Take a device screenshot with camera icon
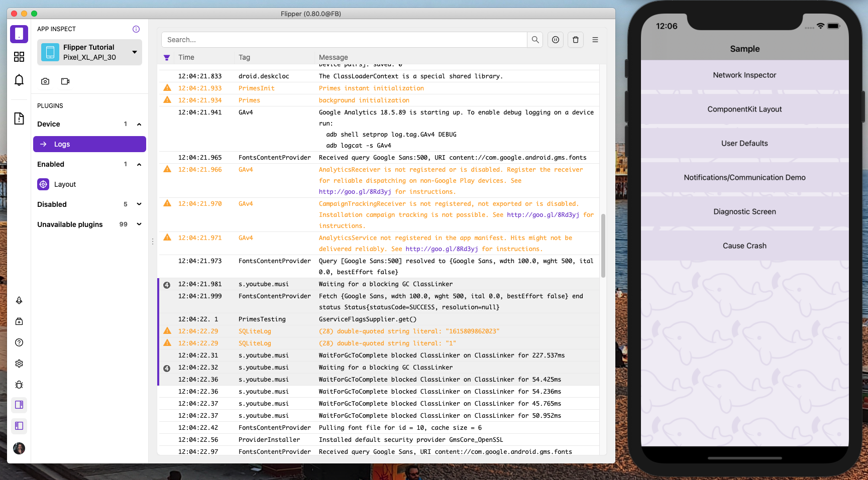868x480 pixels. 45,81
